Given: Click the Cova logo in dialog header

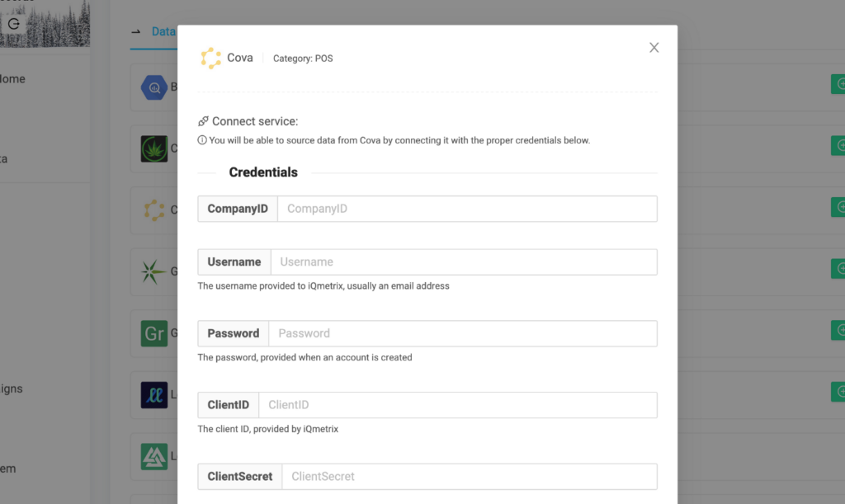Looking at the screenshot, I should [210, 58].
